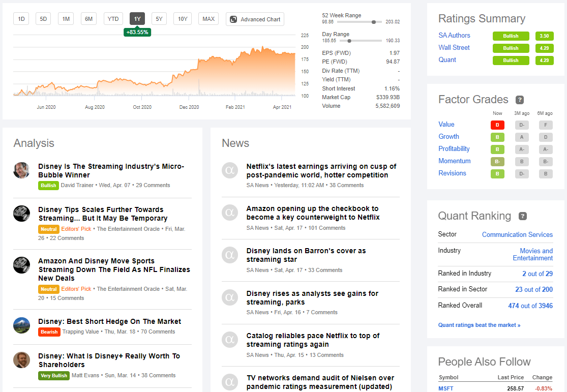Open What Is Disney+ Really Worth article

tap(109, 360)
